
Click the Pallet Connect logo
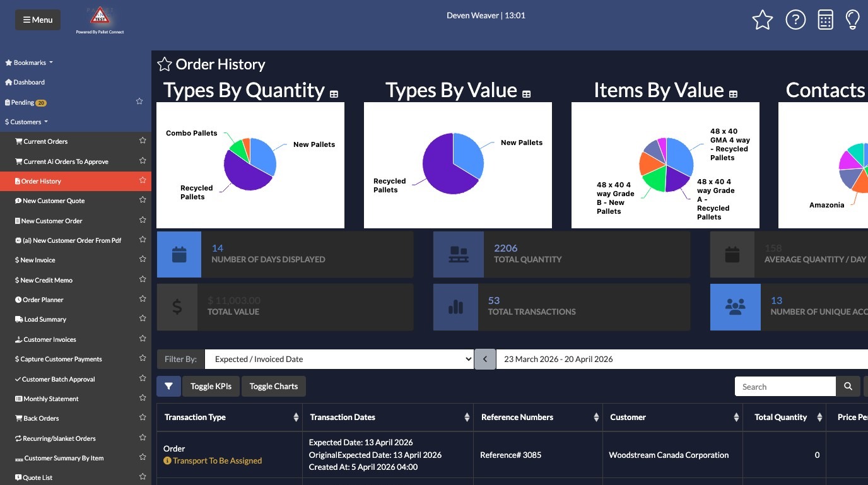click(100, 20)
